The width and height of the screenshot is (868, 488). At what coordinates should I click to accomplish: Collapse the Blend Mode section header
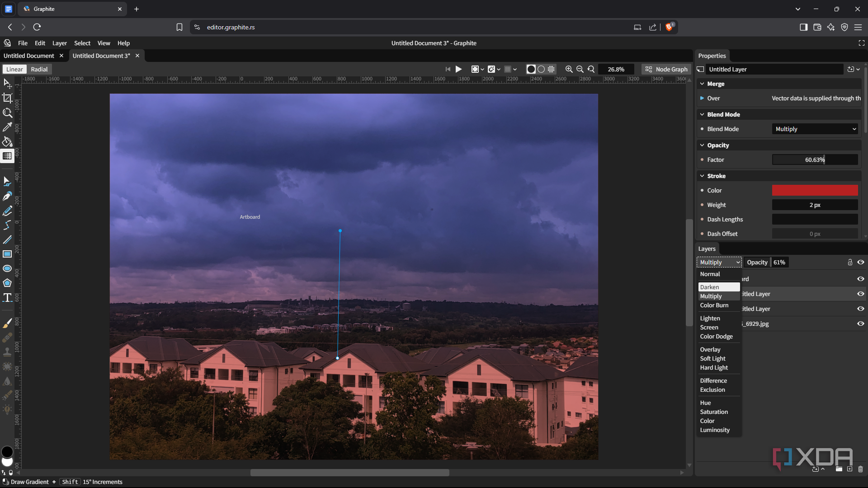click(x=702, y=114)
